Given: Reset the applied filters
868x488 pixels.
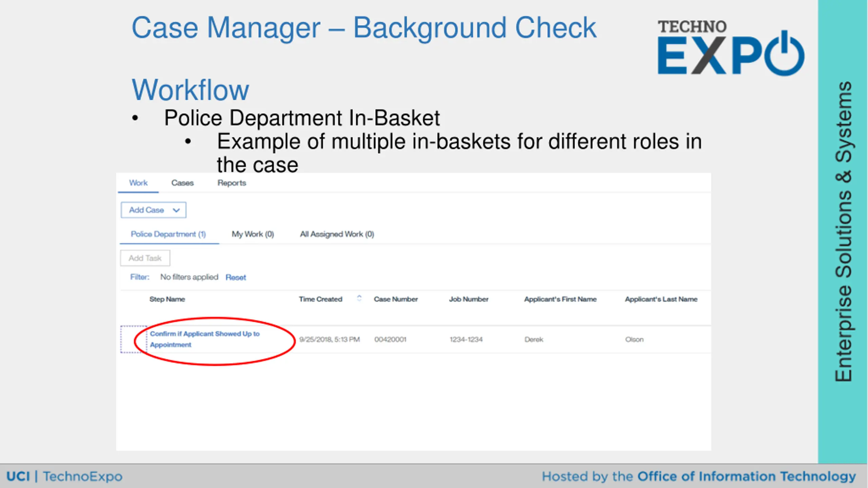Looking at the screenshot, I should click(236, 278).
